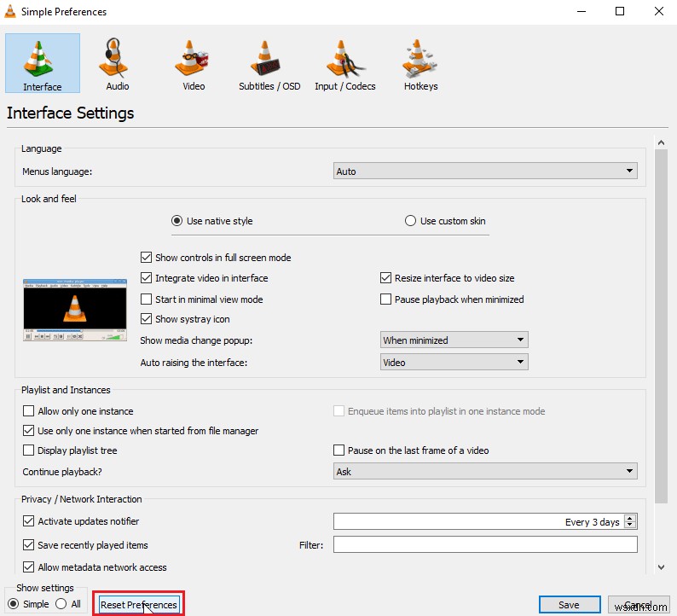677x616 pixels.
Task: Click the Auto raising the interface label
Action: tap(194, 363)
